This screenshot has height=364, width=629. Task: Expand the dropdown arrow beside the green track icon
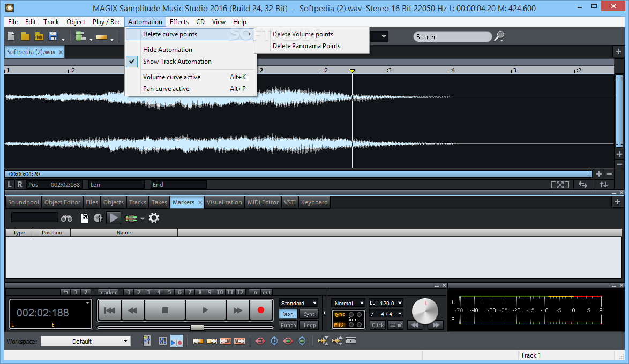91,39
